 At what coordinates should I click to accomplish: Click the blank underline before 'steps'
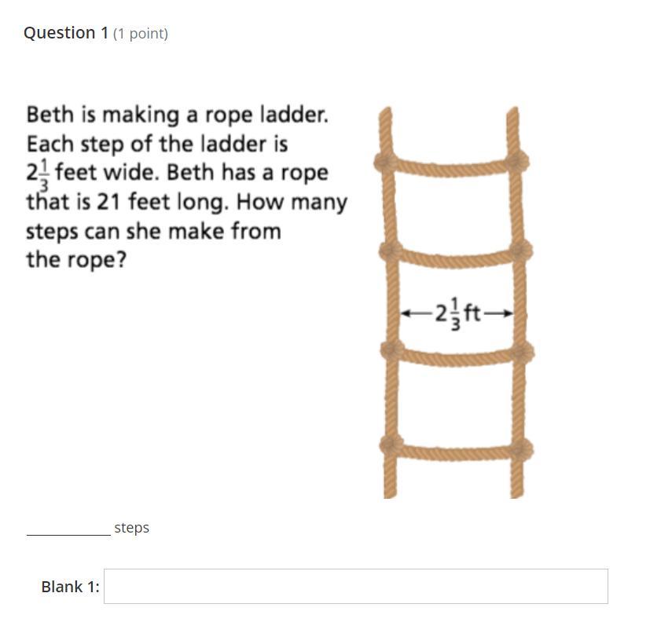coord(68,534)
